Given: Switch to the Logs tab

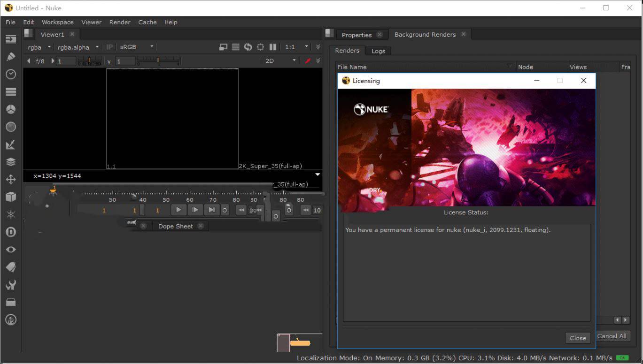Looking at the screenshot, I should pos(378,51).
